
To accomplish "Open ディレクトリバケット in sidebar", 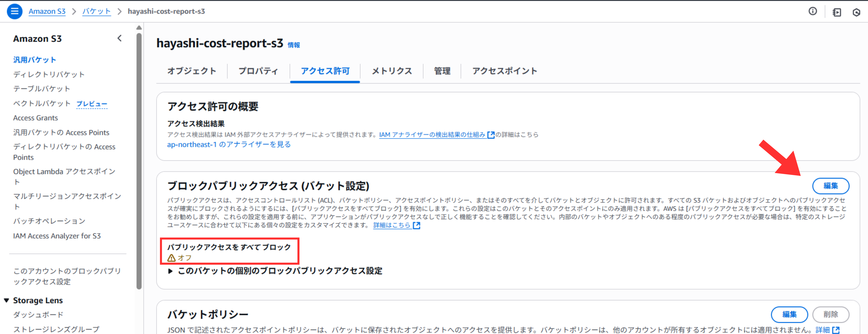I will 49,75.
